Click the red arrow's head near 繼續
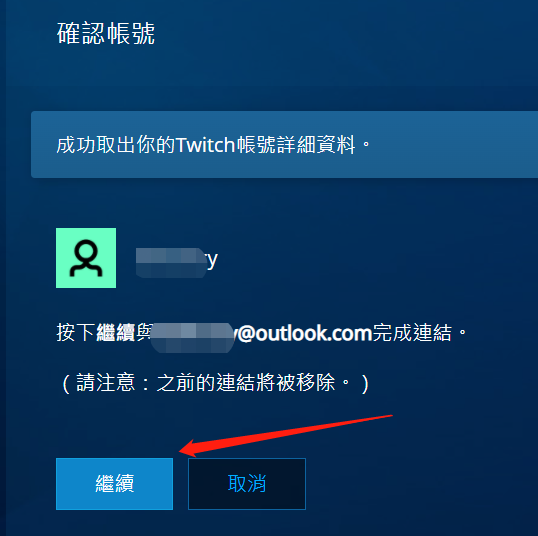Screen dimensions: 538x536 tap(189, 448)
